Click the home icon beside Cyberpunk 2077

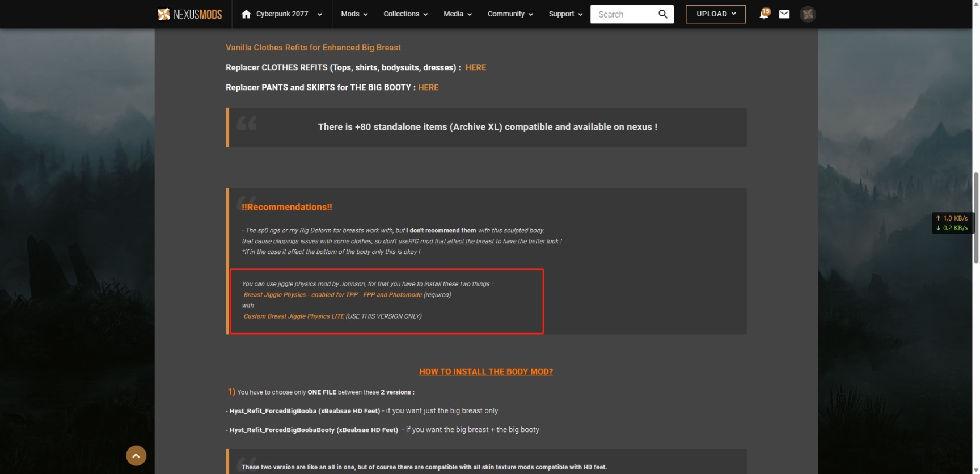tap(246, 14)
